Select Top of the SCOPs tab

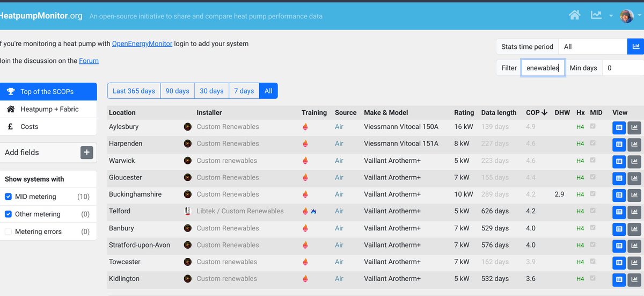48,91
